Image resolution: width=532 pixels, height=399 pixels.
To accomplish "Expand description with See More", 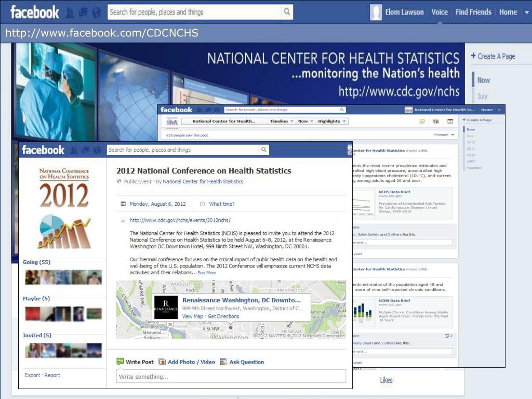I will tap(207, 273).
